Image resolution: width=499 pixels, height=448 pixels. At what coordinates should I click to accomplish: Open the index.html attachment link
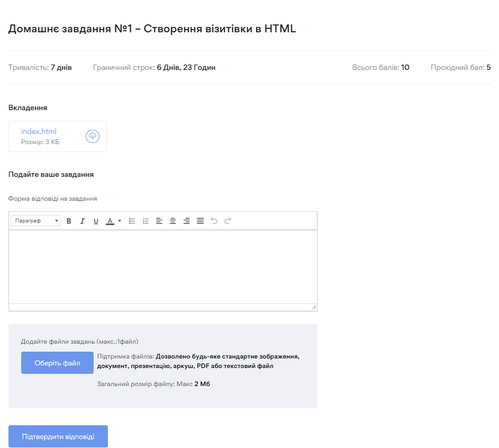tap(39, 131)
